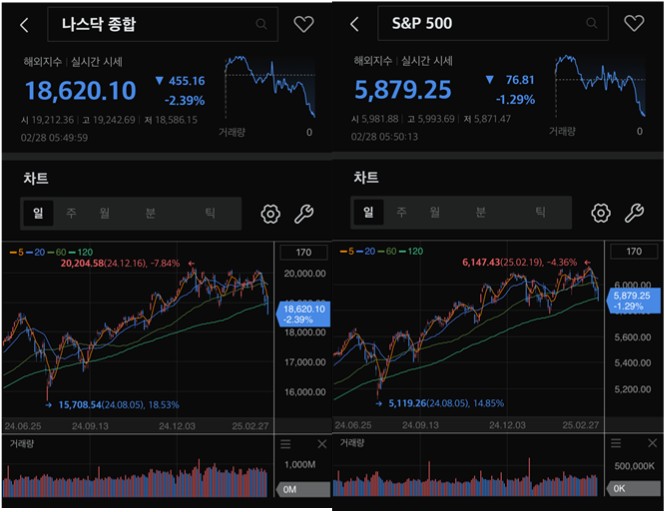Click the search icon in 나스닥 종합 field
665x512 pixels.
pos(262,25)
